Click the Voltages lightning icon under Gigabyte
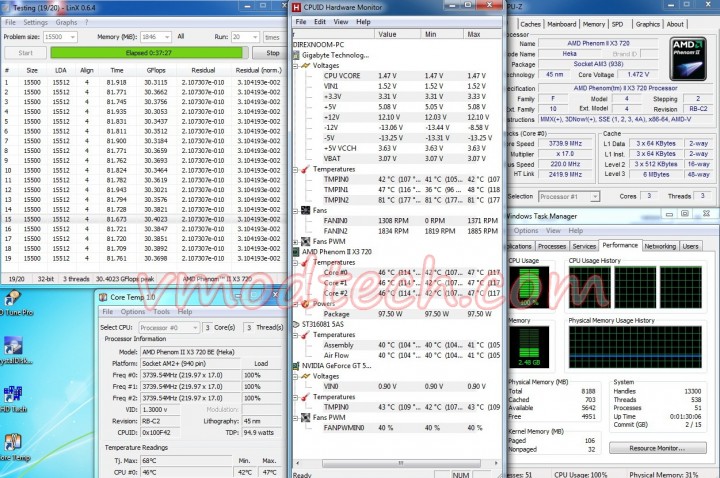The width and height of the screenshot is (720, 478). coord(306,66)
